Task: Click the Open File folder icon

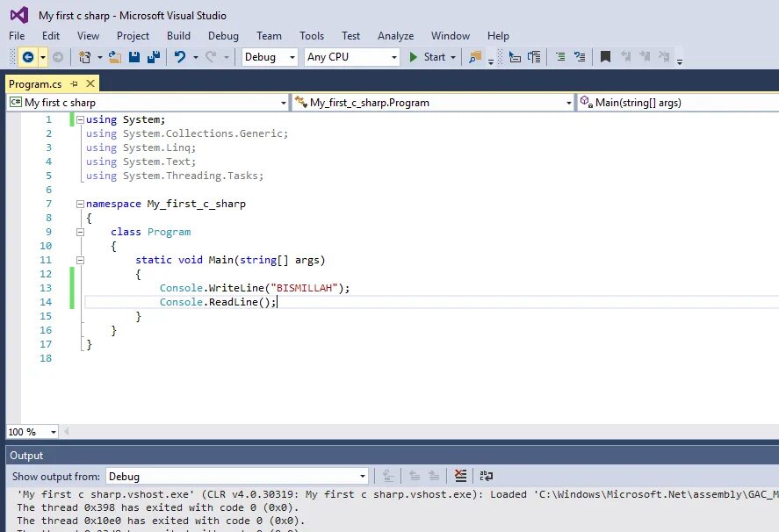Action: tap(115, 57)
